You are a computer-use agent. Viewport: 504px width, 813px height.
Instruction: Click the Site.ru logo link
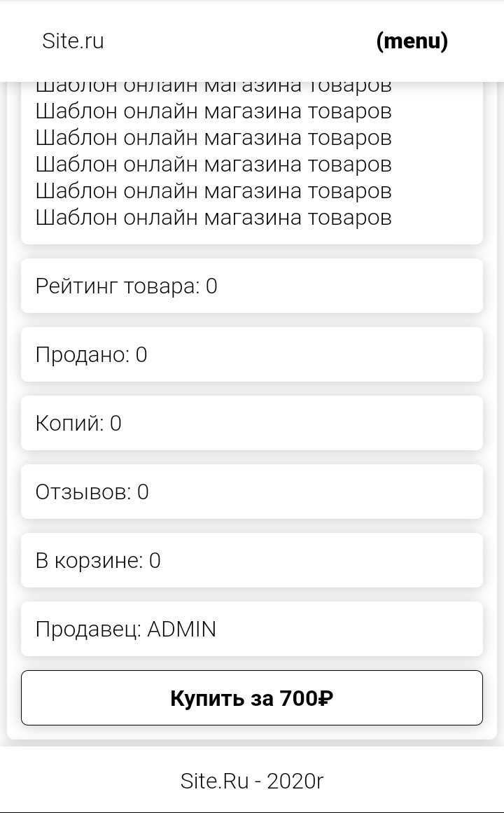[73, 41]
